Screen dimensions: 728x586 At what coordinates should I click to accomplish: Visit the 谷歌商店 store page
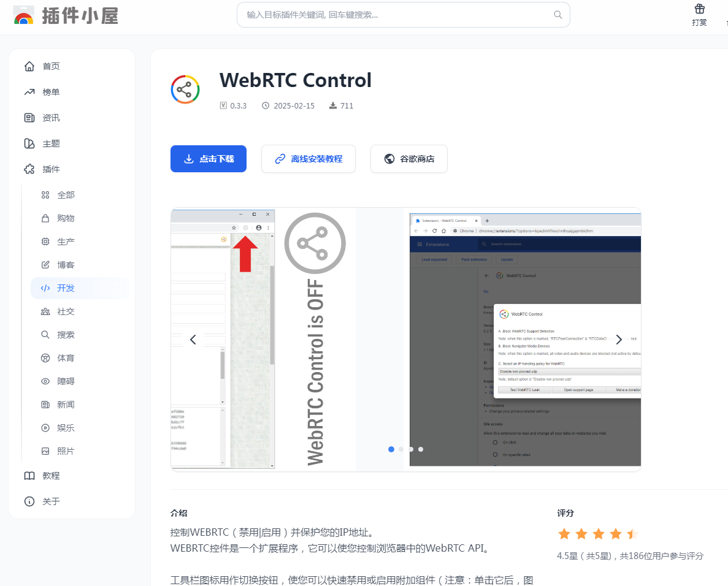[408, 158]
